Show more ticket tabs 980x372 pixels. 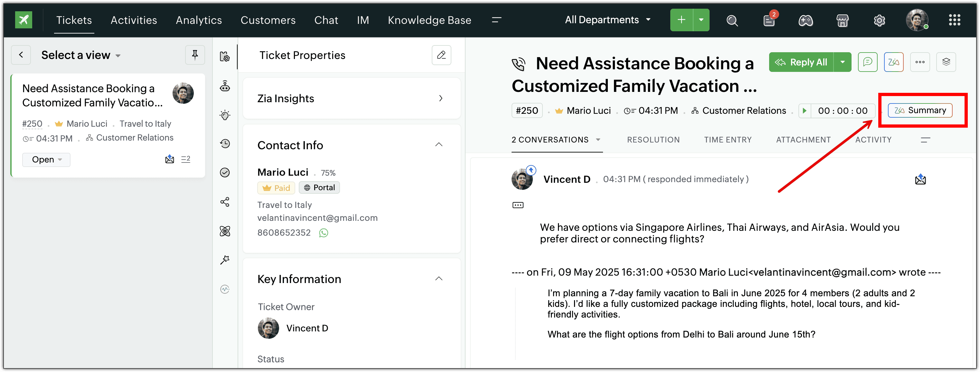coord(925,140)
